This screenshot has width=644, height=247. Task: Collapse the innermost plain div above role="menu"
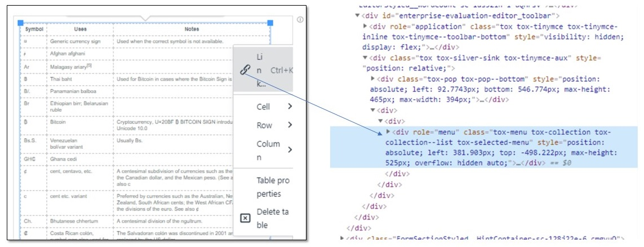point(380,121)
